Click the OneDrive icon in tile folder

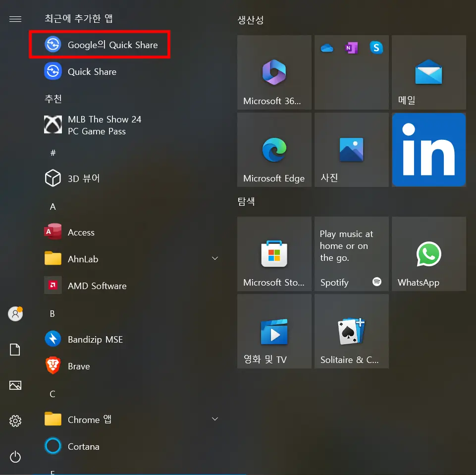pyautogui.click(x=327, y=48)
